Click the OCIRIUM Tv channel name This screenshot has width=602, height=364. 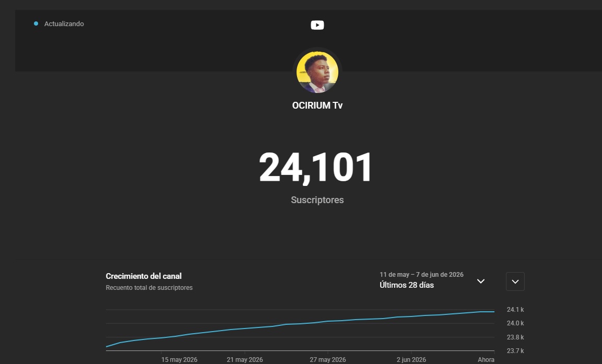(317, 105)
